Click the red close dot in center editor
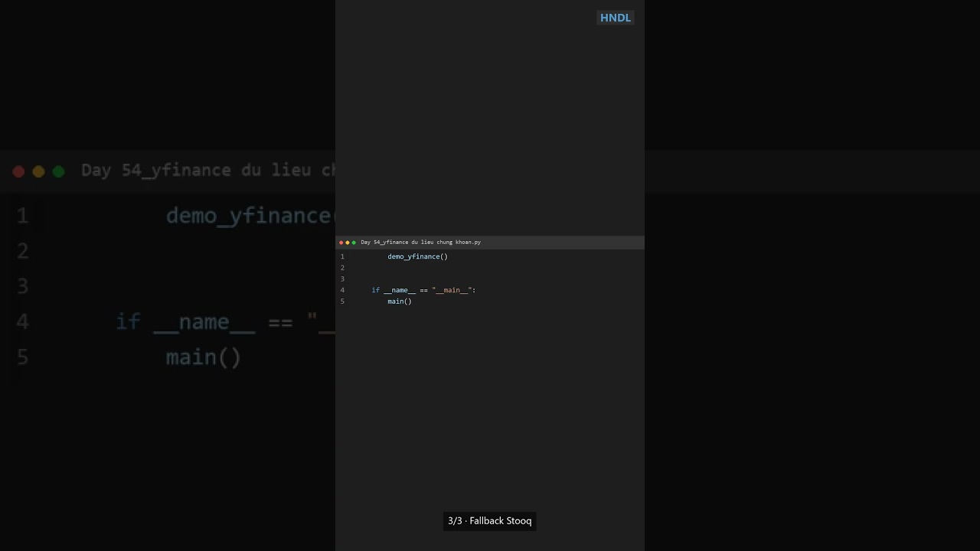The width and height of the screenshot is (980, 551). point(341,243)
